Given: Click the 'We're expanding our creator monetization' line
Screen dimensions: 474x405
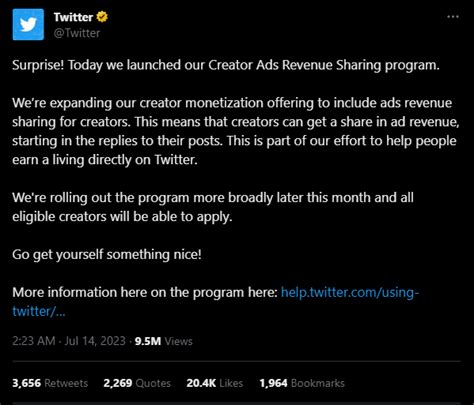Looking at the screenshot, I should pos(232,103).
